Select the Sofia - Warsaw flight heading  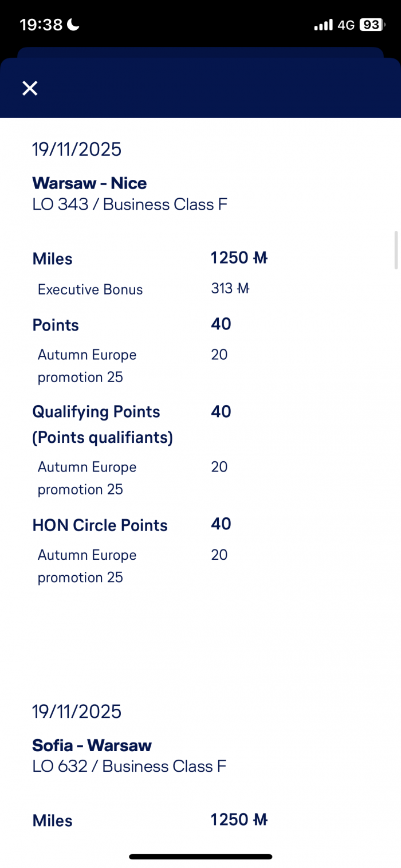(x=92, y=745)
